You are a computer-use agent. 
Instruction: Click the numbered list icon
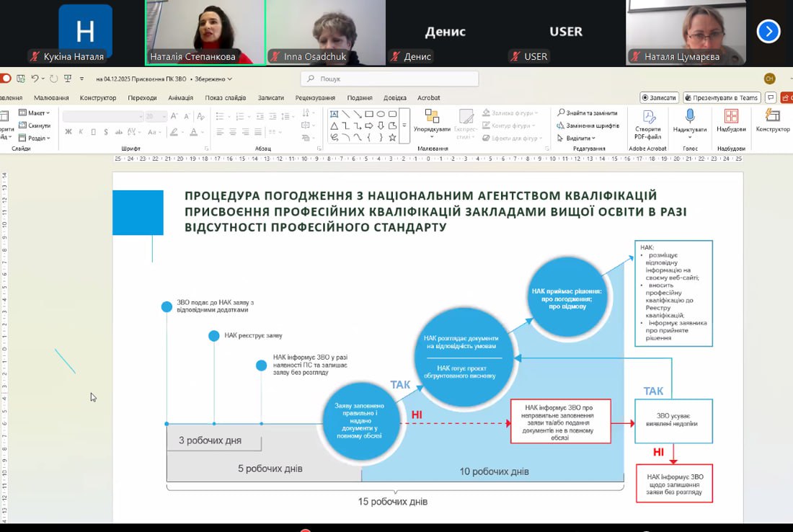click(240, 116)
